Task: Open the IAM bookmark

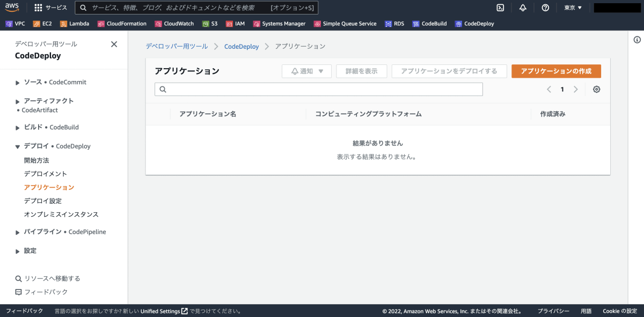Action: point(235,24)
